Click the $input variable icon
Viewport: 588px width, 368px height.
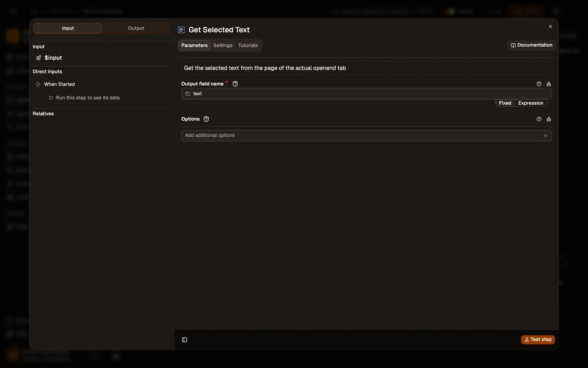(39, 58)
